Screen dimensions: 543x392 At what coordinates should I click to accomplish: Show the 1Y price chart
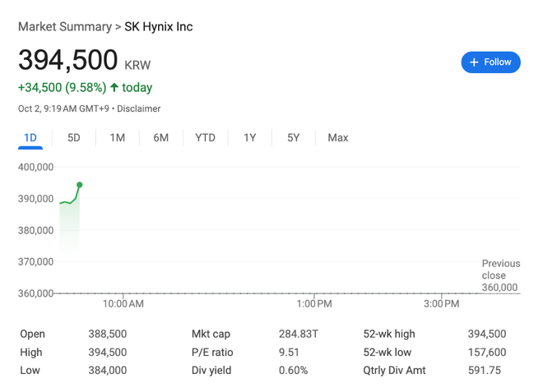coord(249,137)
